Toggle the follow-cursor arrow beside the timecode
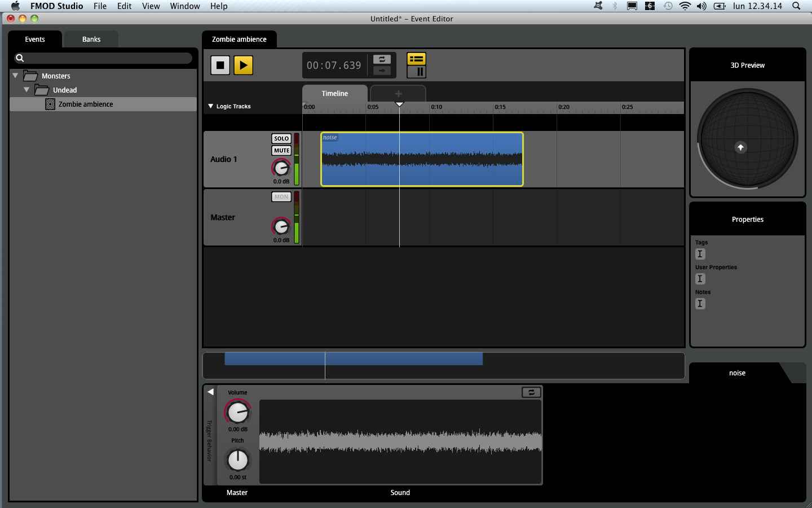Image resolution: width=812 pixels, height=508 pixels. tap(382, 71)
